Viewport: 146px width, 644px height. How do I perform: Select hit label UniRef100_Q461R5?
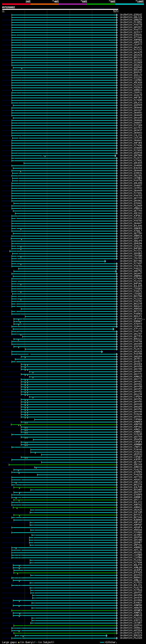tap(131, 407)
